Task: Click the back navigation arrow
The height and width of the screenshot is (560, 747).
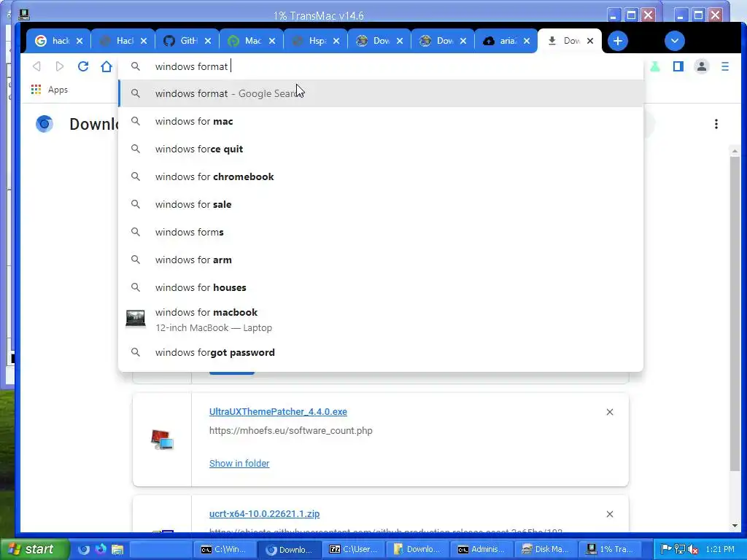Action: click(36, 66)
